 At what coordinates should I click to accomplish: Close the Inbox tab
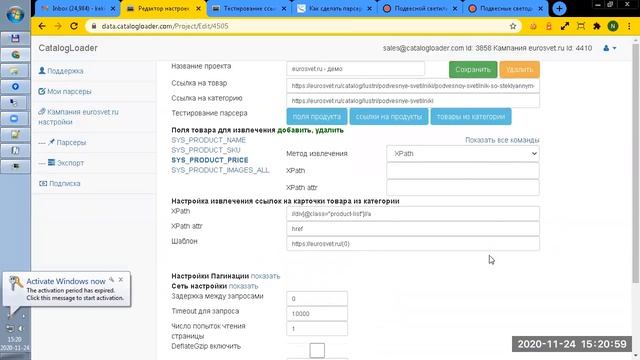click(x=113, y=8)
